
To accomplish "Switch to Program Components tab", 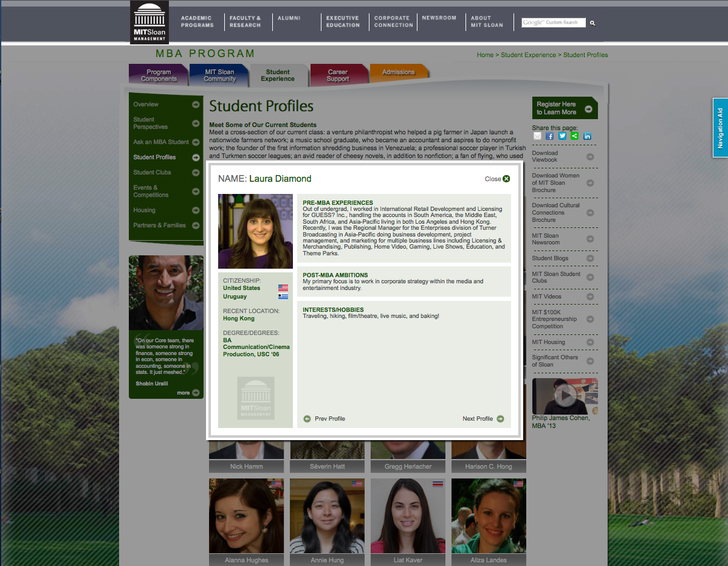I will [x=159, y=75].
